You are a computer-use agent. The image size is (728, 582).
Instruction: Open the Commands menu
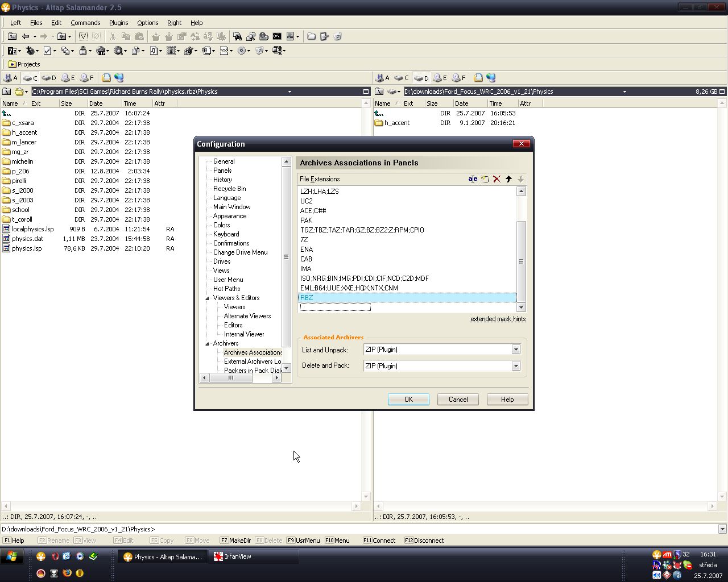click(85, 23)
